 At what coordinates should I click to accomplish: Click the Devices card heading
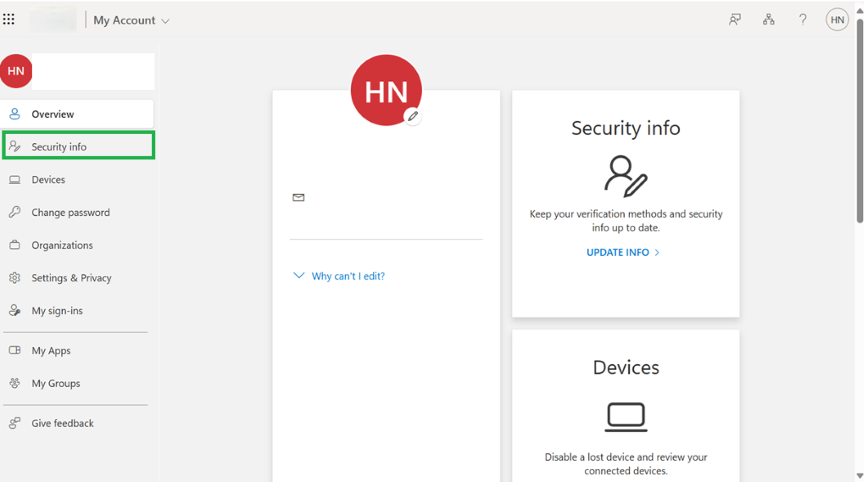point(626,368)
